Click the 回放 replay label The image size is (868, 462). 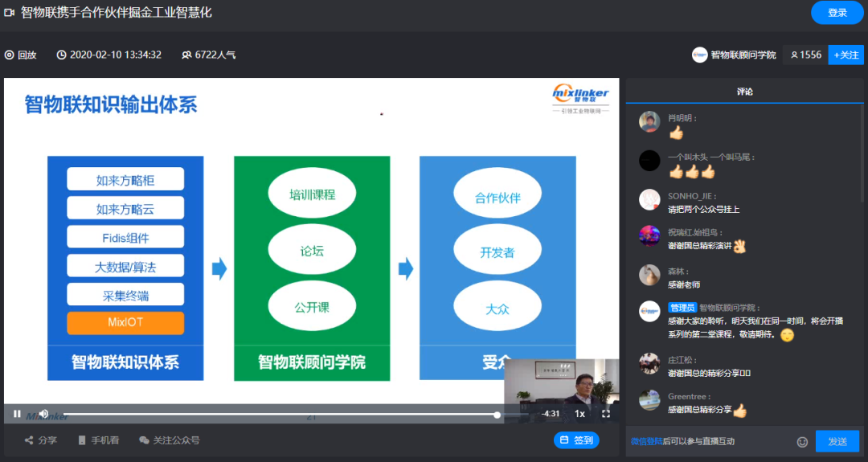[20, 55]
